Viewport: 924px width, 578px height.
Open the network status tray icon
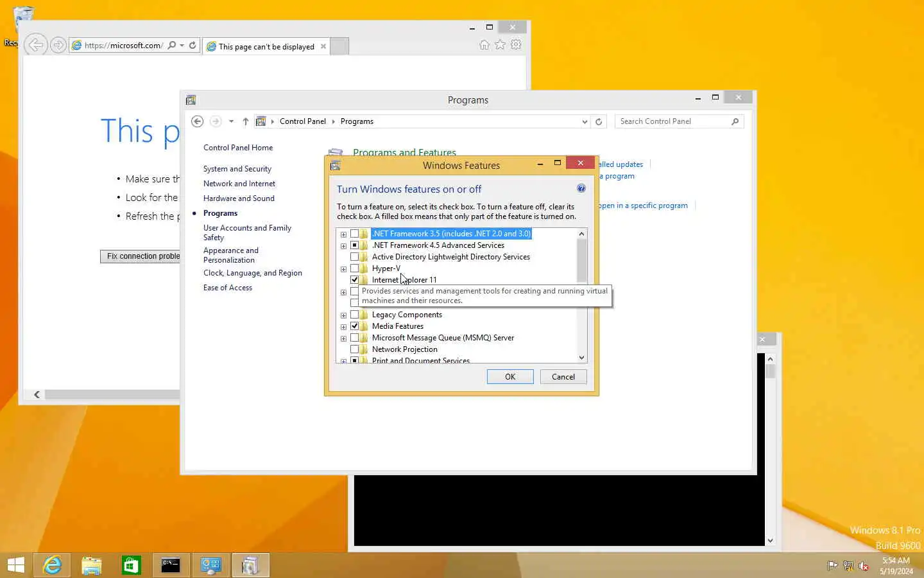point(848,566)
